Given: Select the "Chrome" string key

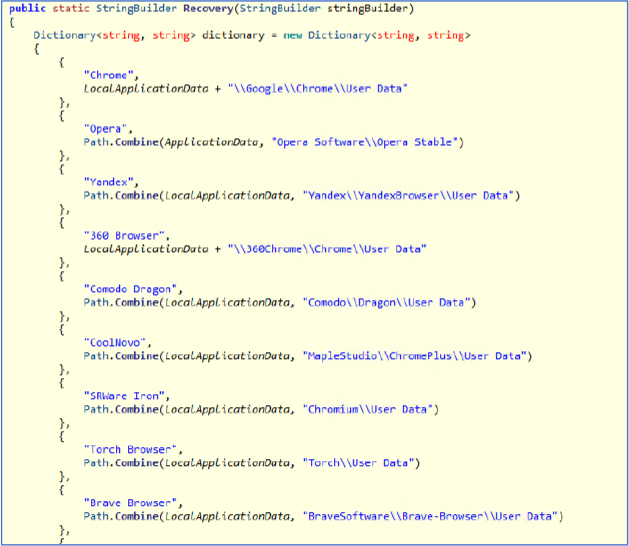Looking at the screenshot, I should 111,75.
